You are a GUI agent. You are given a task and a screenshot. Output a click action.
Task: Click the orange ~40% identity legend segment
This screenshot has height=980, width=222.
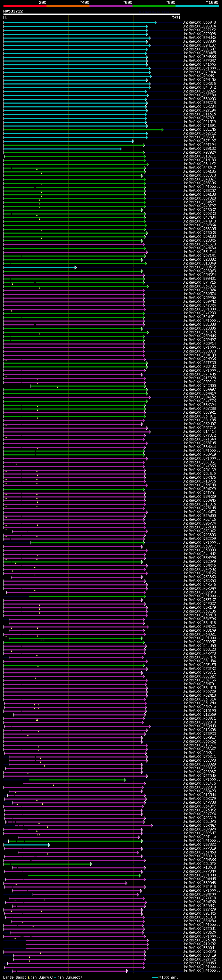pos(68,6)
